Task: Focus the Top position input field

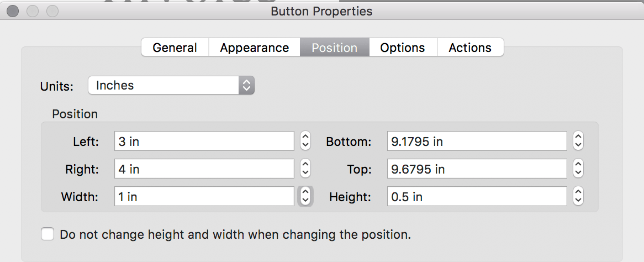Action: click(x=477, y=169)
